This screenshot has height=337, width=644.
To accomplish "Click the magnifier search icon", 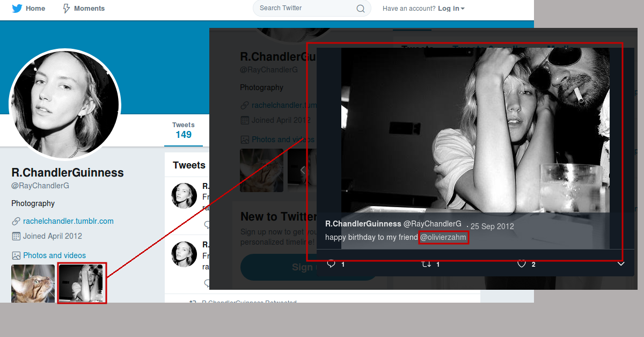I will click(x=361, y=9).
